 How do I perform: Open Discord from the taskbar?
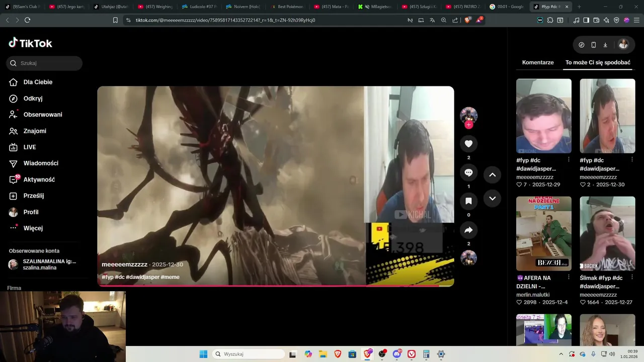tap(397, 354)
